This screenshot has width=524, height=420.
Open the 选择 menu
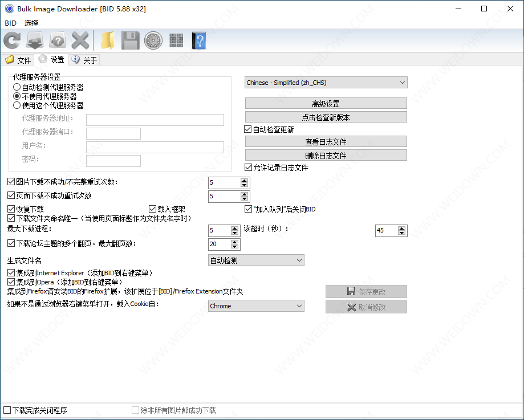click(x=31, y=23)
